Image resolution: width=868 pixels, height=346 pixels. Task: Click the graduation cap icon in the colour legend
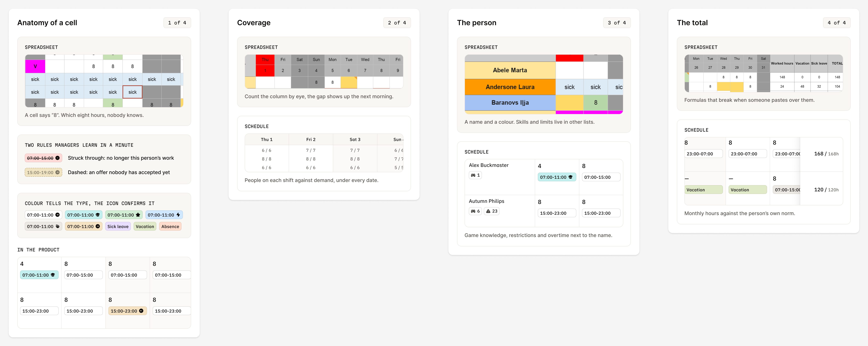point(98,215)
